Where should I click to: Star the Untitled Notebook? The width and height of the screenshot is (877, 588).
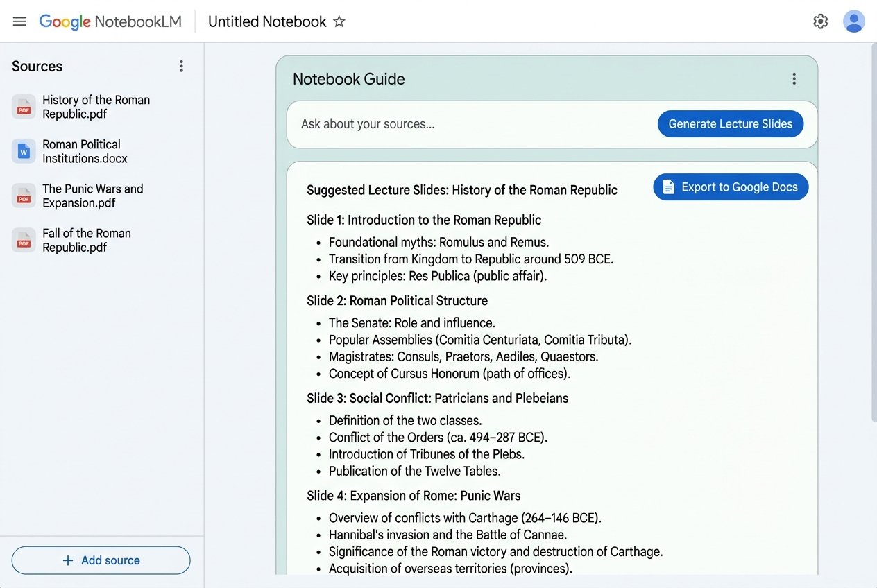339,21
